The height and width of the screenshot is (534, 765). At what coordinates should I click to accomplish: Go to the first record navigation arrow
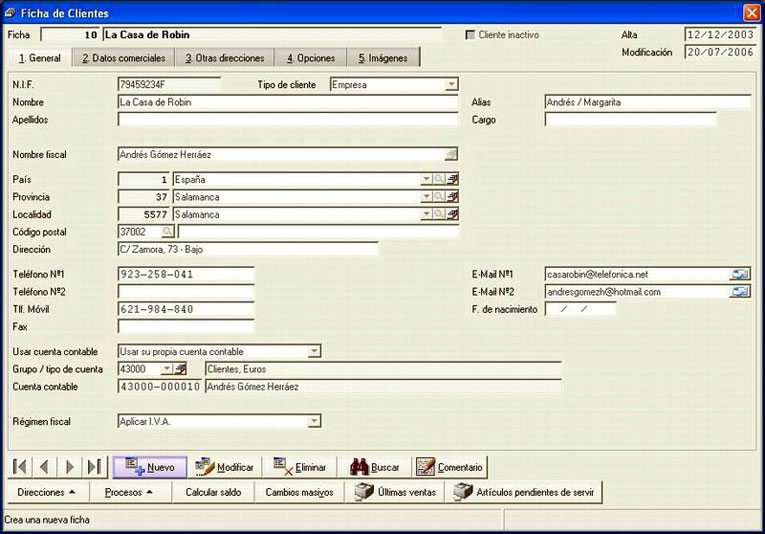(x=20, y=467)
